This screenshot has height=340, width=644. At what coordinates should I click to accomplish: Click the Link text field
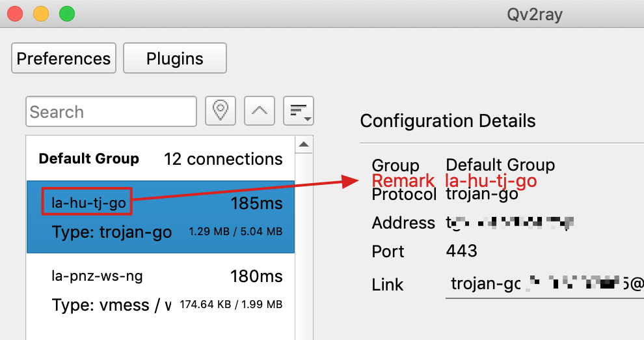[544, 284]
